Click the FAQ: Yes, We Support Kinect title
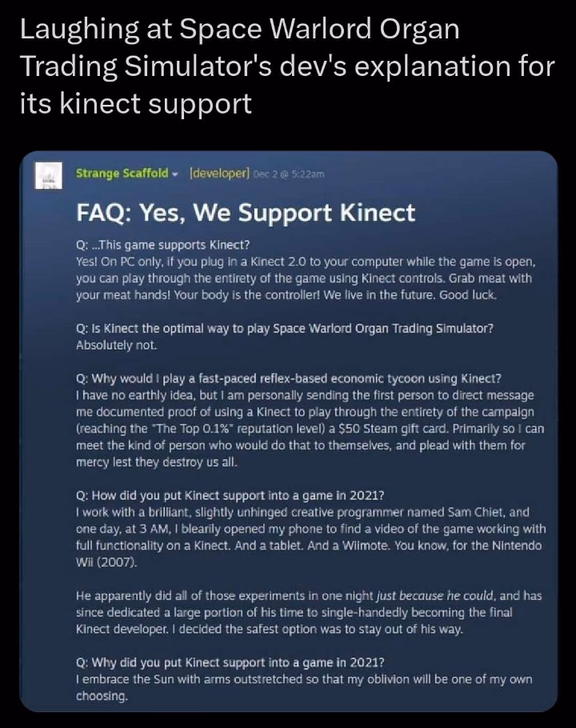The width and height of the screenshot is (576, 728). [x=246, y=213]
